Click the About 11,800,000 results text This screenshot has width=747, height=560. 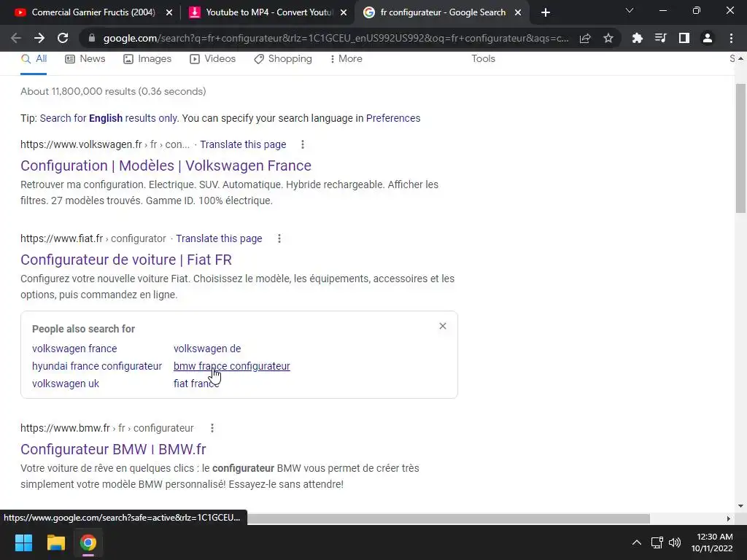click(x=113, y=91)
